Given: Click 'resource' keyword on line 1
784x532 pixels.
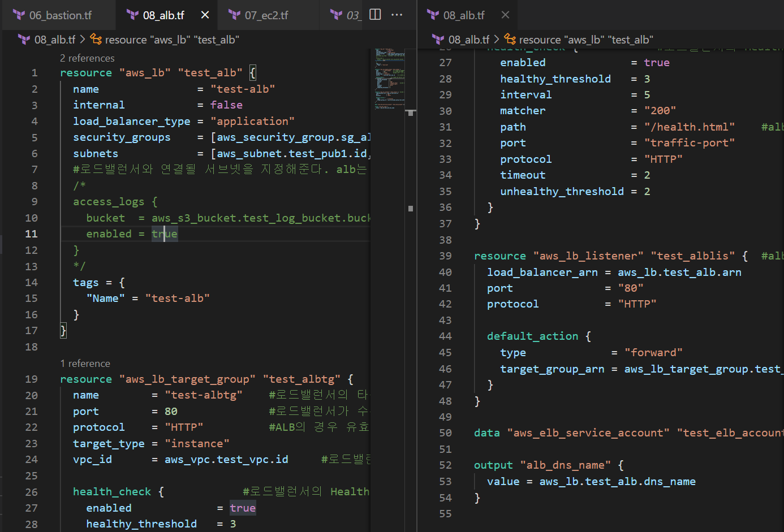Looking at the screenshot, I should coord(86,73).
